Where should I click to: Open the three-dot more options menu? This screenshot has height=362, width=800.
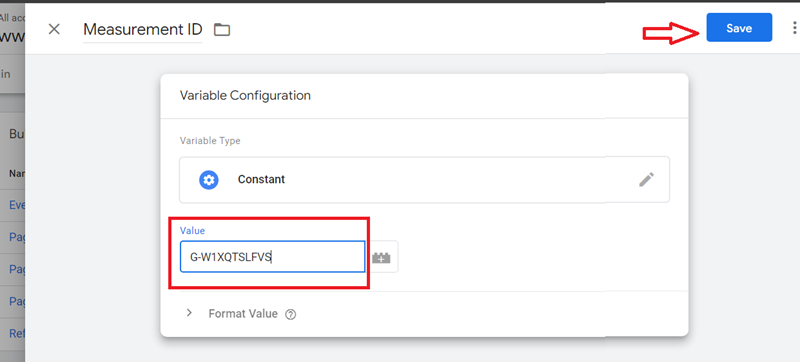(794, 28)
